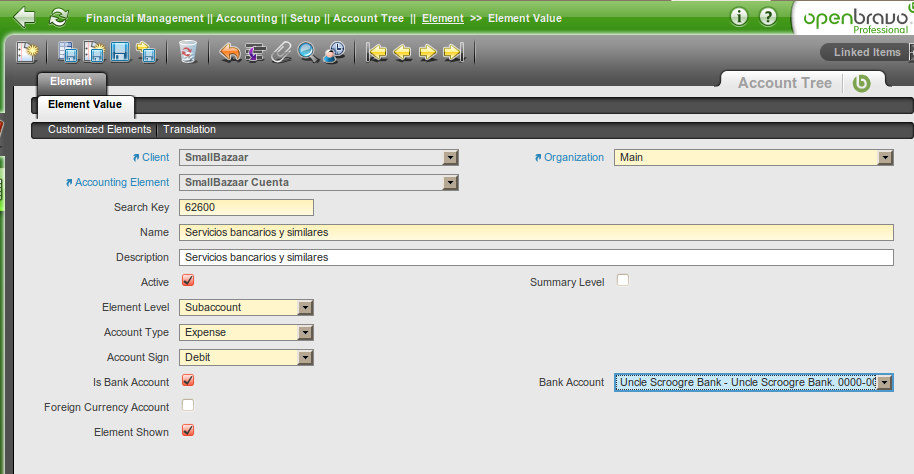This screenshot has width=914, height=474.
Task: Uncheck the Is Bank Account checkbox
Action: (188, 381)
